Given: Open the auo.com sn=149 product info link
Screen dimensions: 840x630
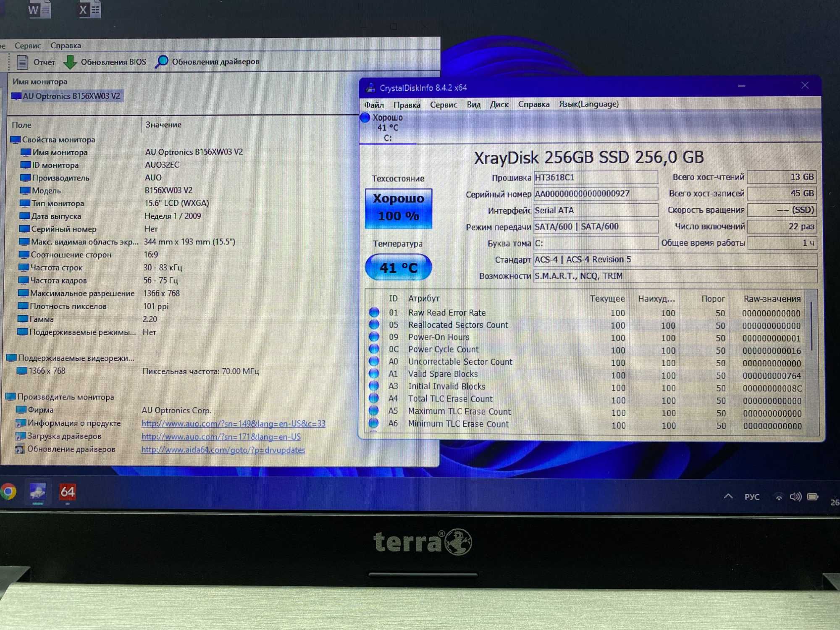Looking at the screenshot, I should tap(233, 424).
